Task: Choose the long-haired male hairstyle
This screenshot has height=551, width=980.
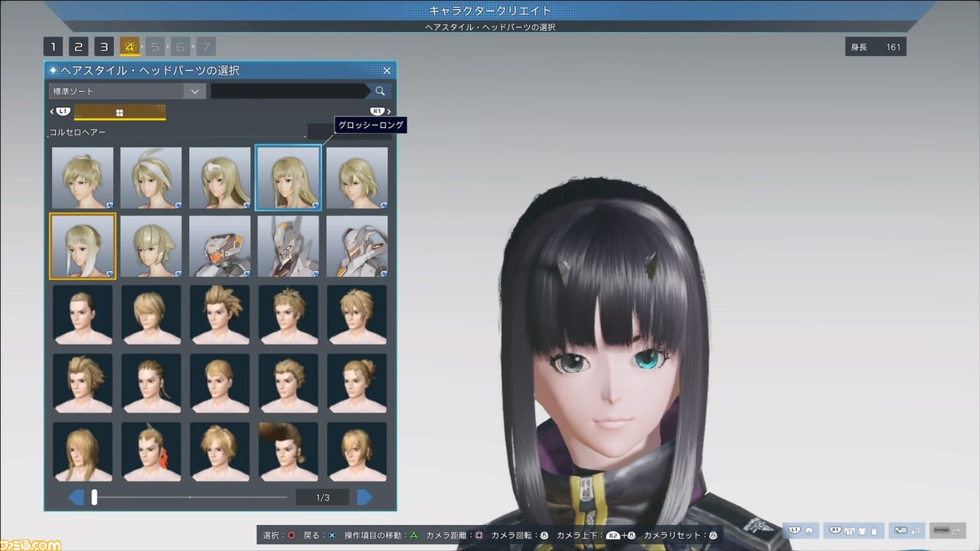Action: (83, 452)
